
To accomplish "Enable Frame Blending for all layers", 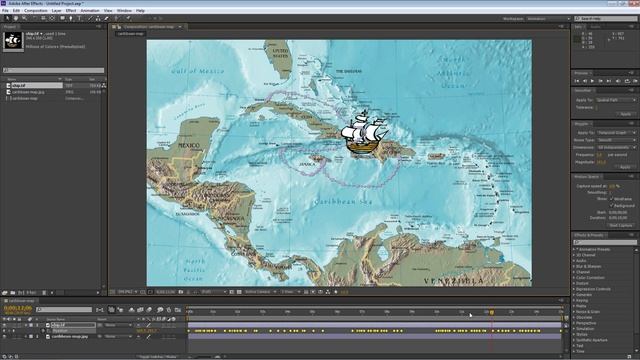I will (x=140, y=310).
